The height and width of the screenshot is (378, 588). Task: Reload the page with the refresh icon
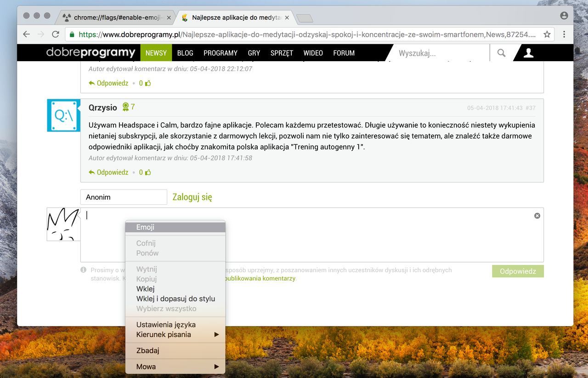(56, 34)
